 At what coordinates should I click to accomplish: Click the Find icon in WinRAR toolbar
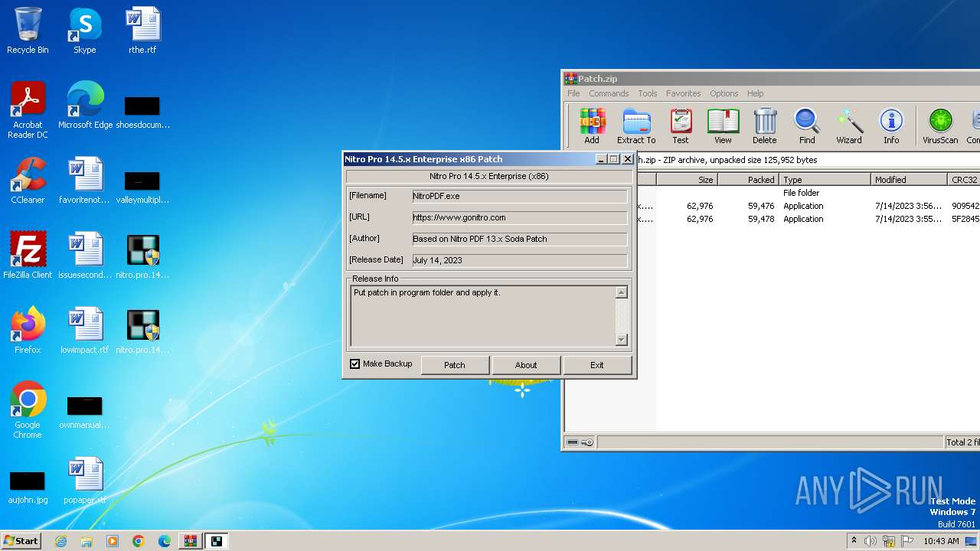[807, 126]
